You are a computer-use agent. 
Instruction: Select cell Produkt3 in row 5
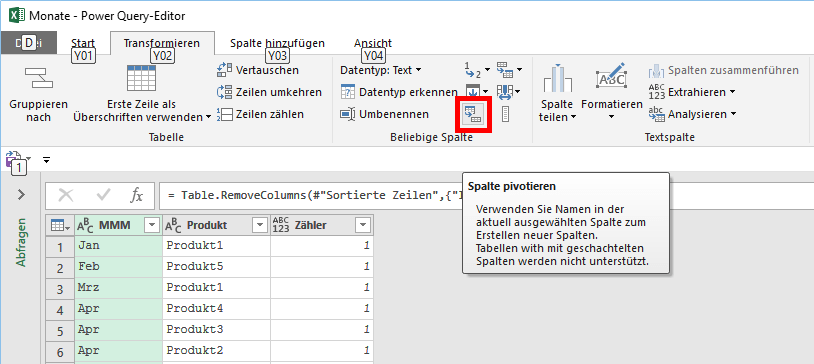pyautogui.click(x=216, y=330)
